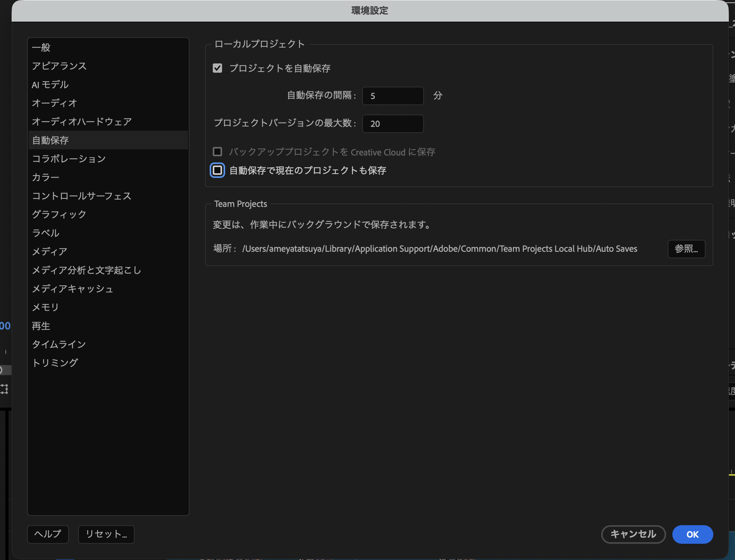Open help with the ヘルプ button
Viewport: 735px width, 560px height.
point(48,534)
